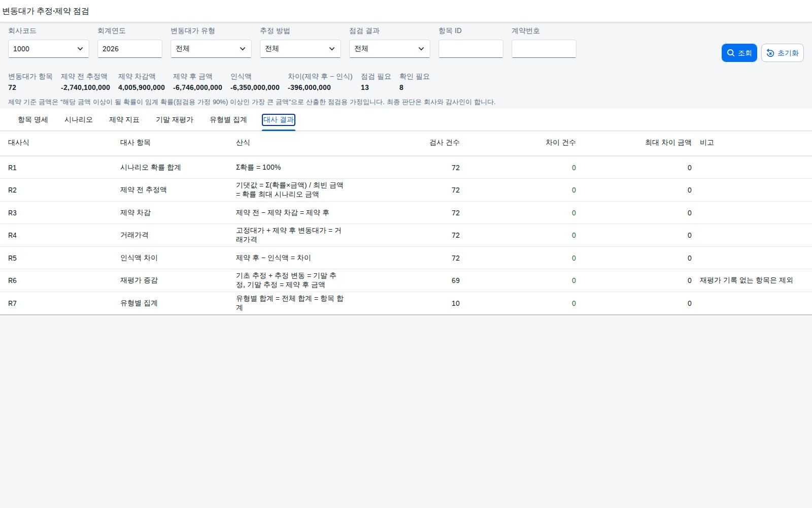This screenshot has width=812, height=508.
Task: Click the 대사 항목 column header
Action: pos(136,143)
